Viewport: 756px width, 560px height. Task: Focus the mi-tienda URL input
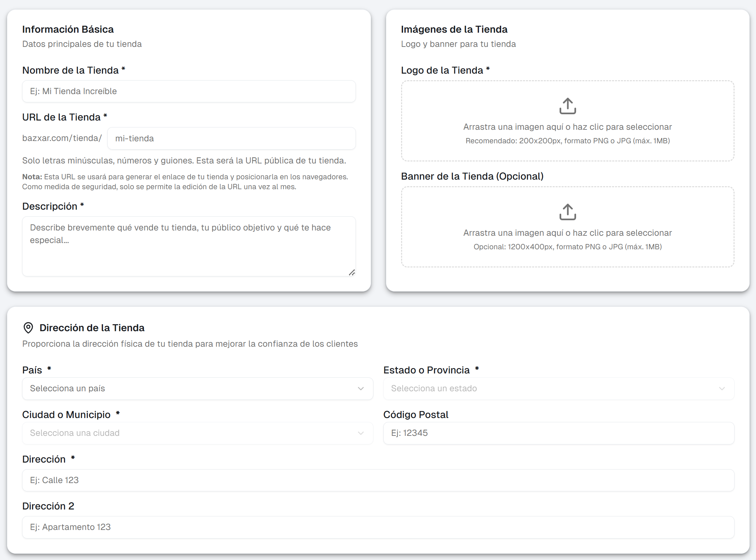pyautogui.click(x=231, y=138)
